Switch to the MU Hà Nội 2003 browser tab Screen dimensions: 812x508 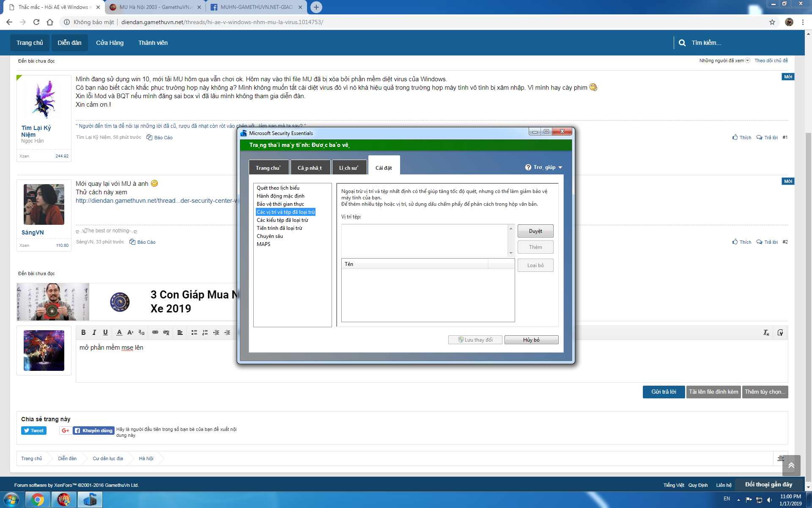coord(155,7)
